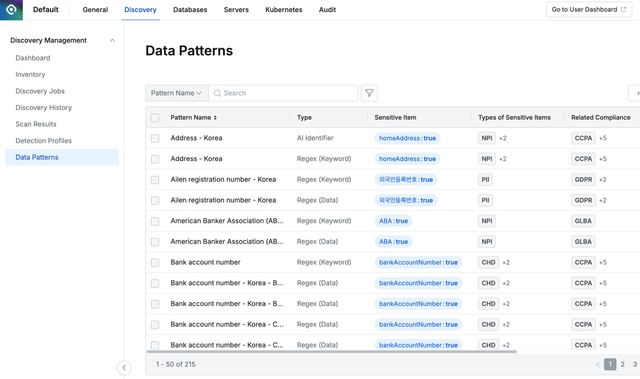The image size is (640, 379).
Task: Open the filter funnel icon
Action: click(x=369, y=93)
